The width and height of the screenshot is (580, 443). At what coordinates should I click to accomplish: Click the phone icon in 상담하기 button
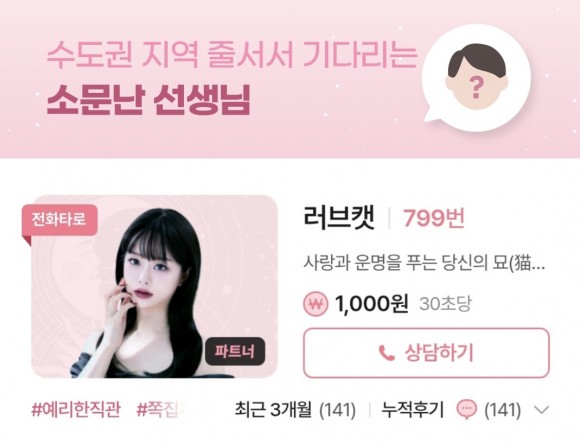point(387,353)
